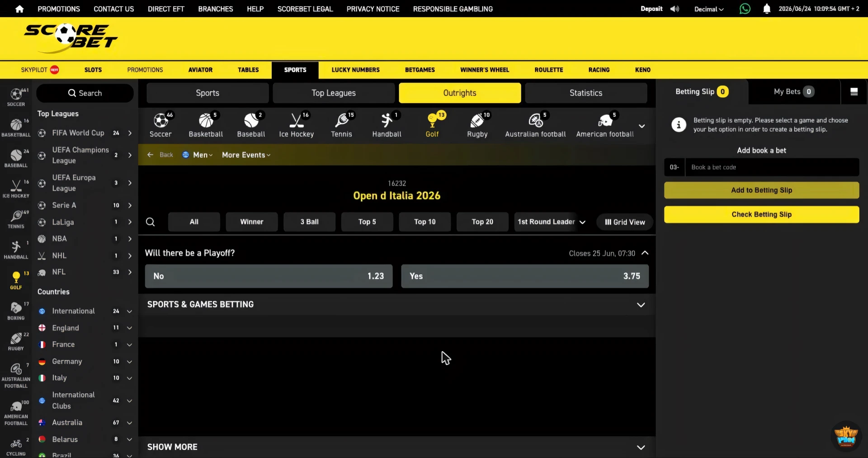868x458 pixels.
Task: Select Australian Football in the left sidebar
Action: tap(16, 375)
